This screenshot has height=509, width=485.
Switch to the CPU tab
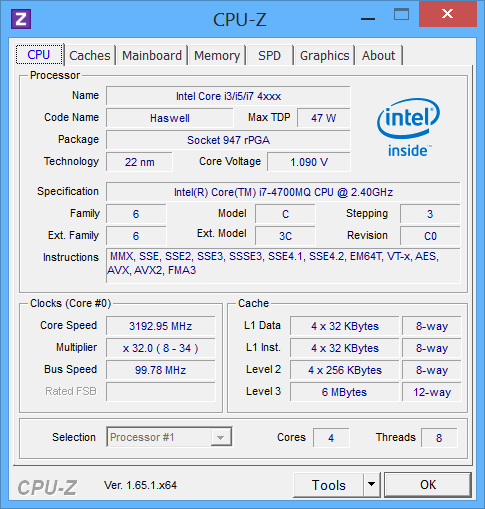click(39, 54)
